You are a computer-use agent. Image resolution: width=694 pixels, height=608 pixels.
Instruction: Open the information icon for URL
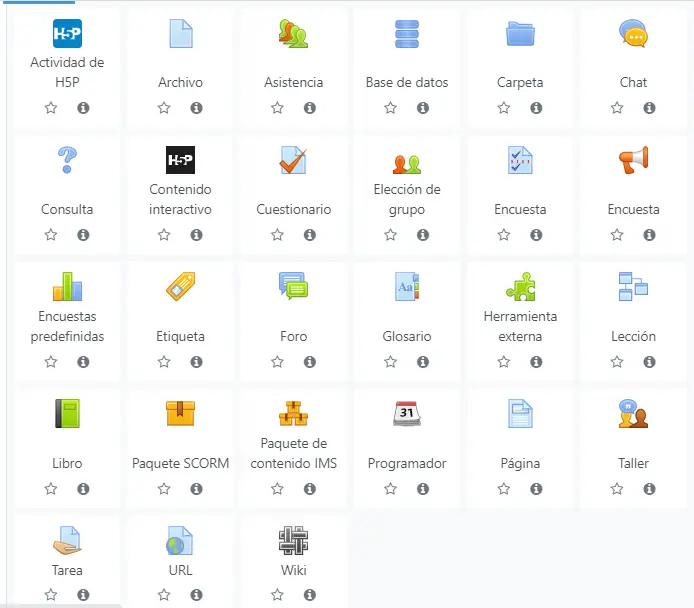[197, 594]
